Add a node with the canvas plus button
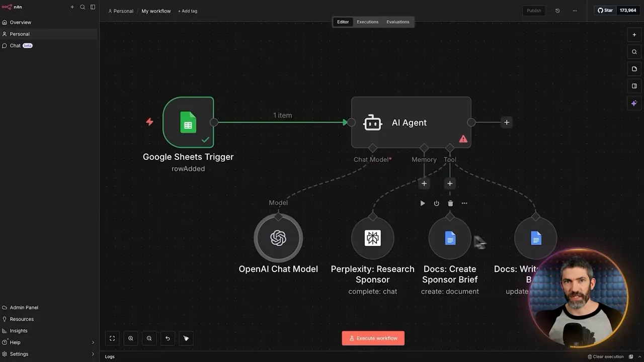The height and width of the screenshot is (362, 644). (634, 35)
